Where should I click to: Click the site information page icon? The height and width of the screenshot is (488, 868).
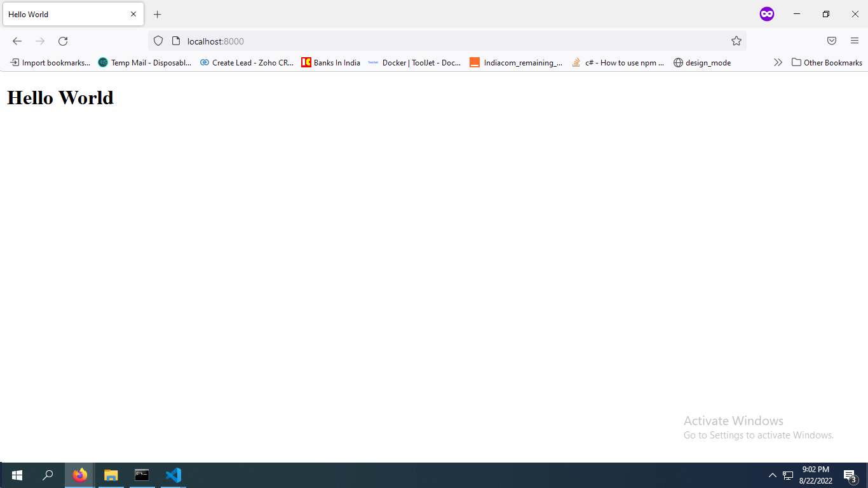pyautogui.click(x=175, y=41)
